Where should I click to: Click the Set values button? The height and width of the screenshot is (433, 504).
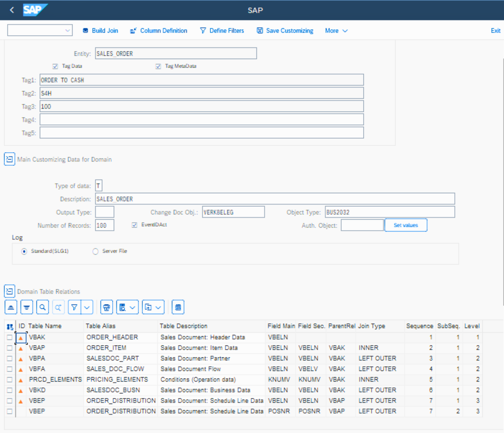click(406, 225)
